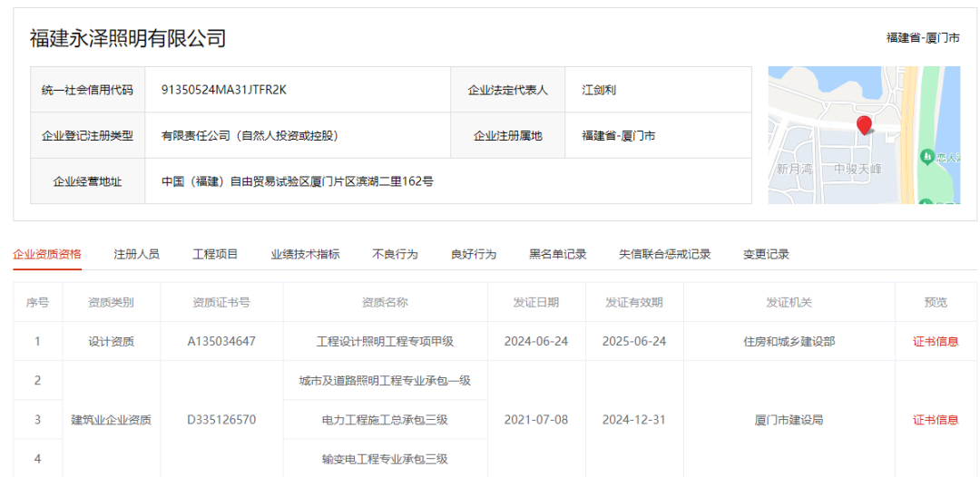View the 不良行为 tab
The height and width of the screenshot is (477, 980).
[x=395, y=254]
